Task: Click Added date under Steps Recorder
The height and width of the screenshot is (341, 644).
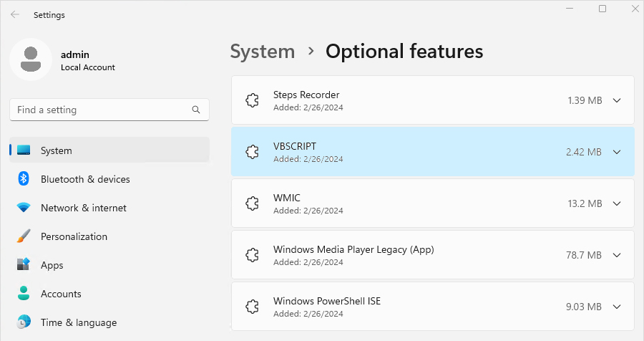Action: click(308, 107)
